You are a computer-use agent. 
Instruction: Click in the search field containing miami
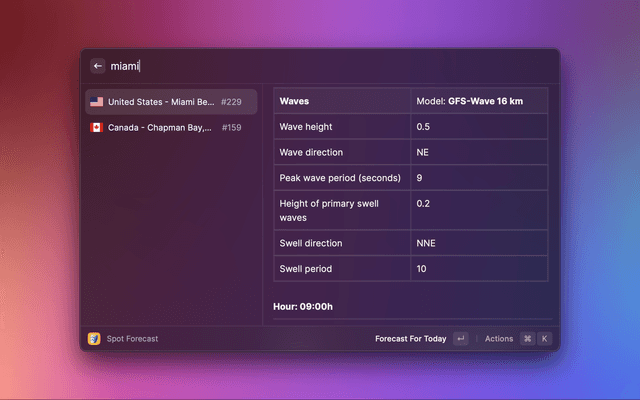(x=300, y=66)
